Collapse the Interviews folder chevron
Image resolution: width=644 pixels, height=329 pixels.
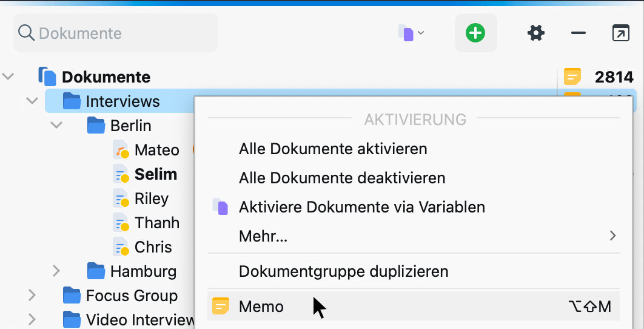[x=32, y=101]
